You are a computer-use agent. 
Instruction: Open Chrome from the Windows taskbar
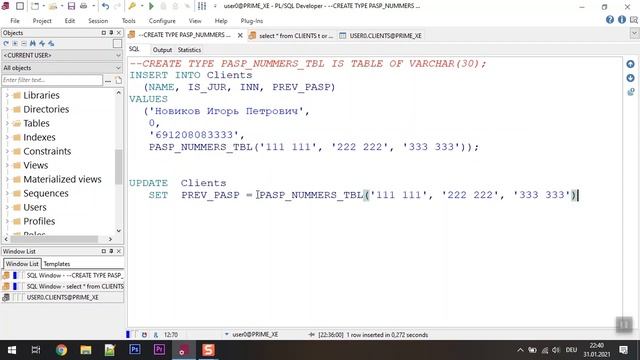coord(61,350)
